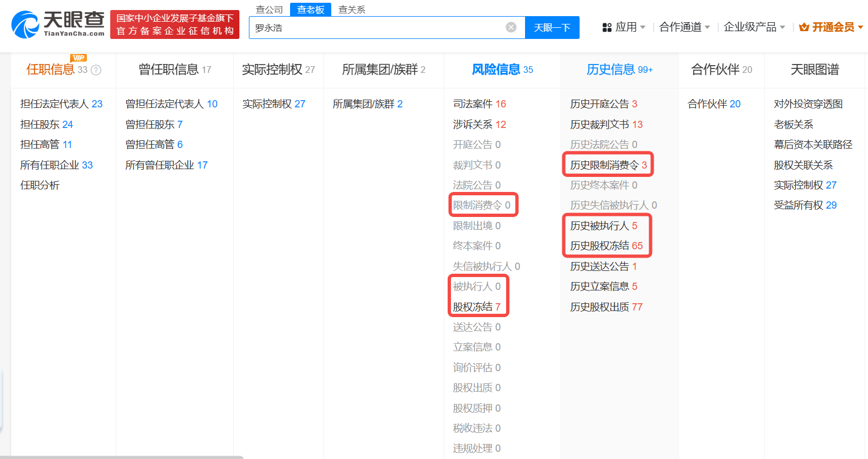
Task: Click the Tianyancha eye logo icon
Action: (x=24, y=24)
